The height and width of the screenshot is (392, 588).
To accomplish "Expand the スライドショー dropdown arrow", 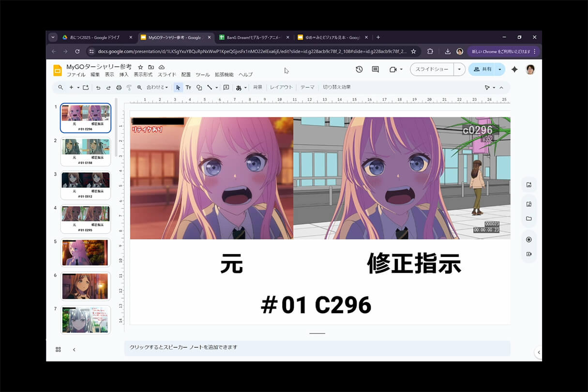I will (459, 69).
